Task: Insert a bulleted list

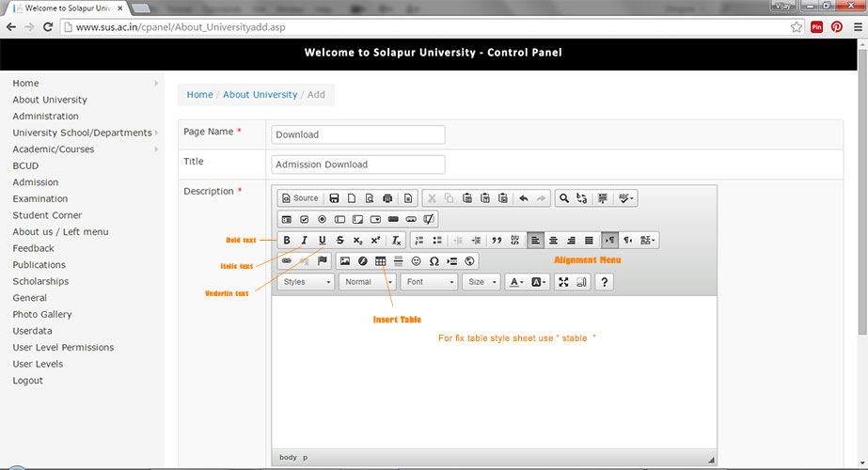Action: point(436,241)
